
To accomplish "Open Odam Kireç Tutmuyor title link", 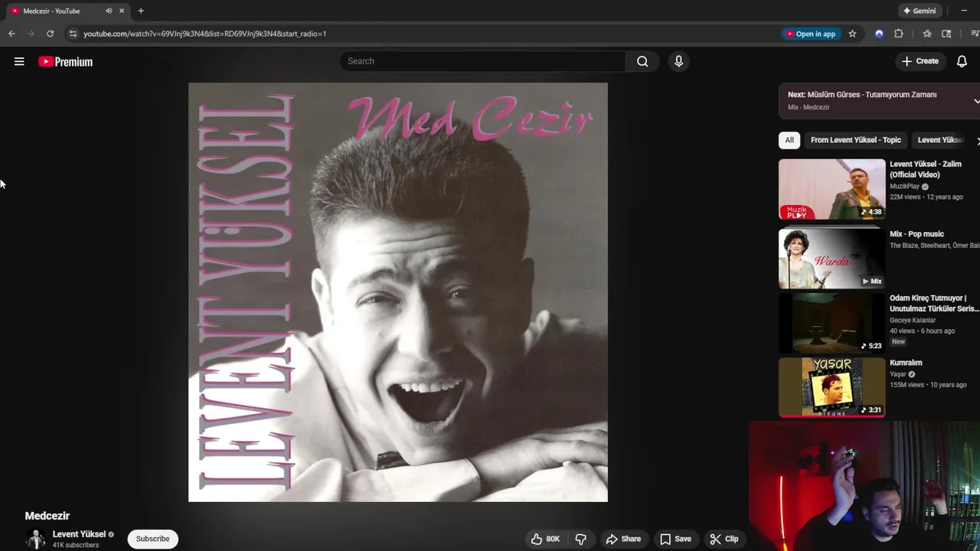I will tap(934, 303).
